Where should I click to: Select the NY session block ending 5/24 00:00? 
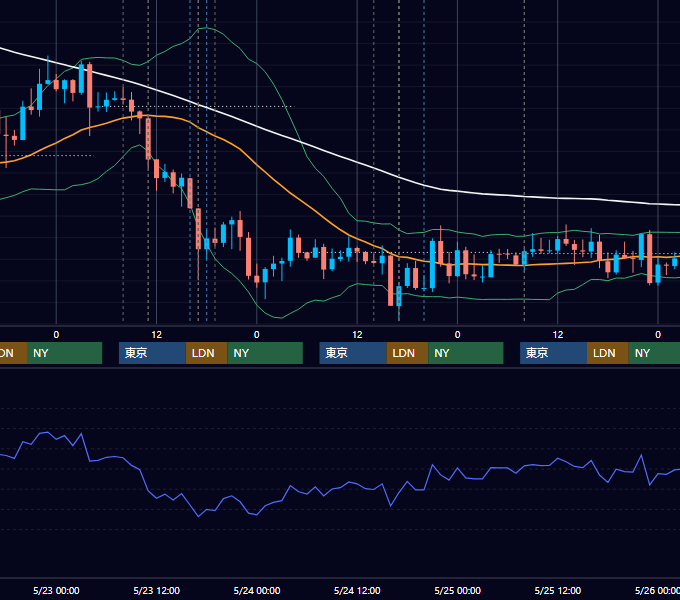[x=265, y=353]
